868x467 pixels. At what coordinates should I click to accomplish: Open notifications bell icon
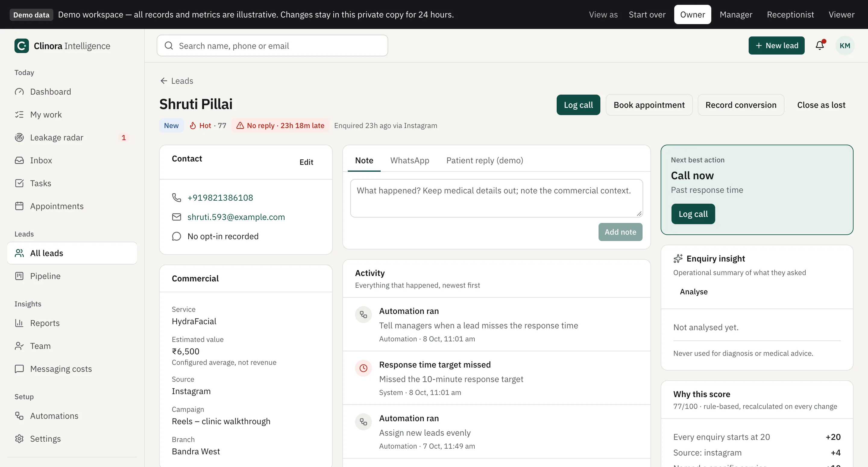coord(820,45)
